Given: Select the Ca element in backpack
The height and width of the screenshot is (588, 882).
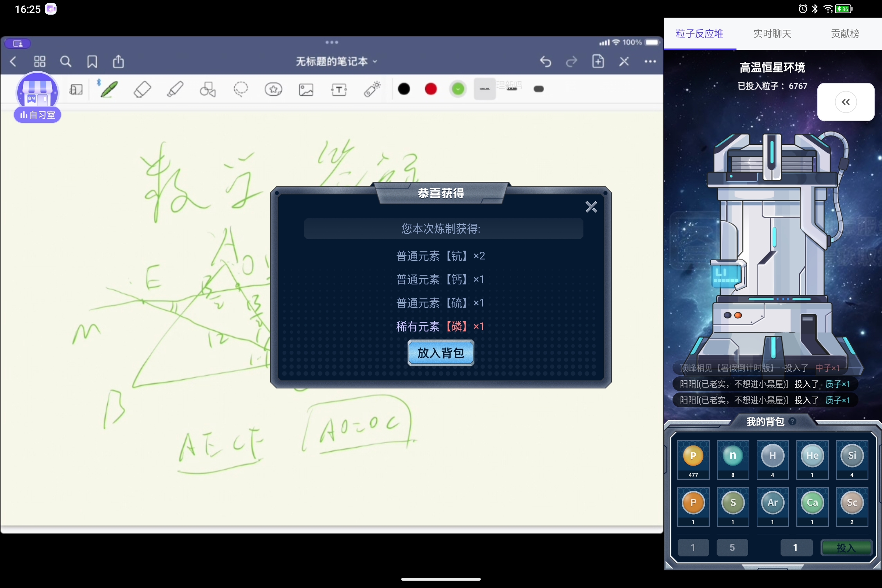Looking at the screenshot, I should pyautogui.click(x=812, y=507).
